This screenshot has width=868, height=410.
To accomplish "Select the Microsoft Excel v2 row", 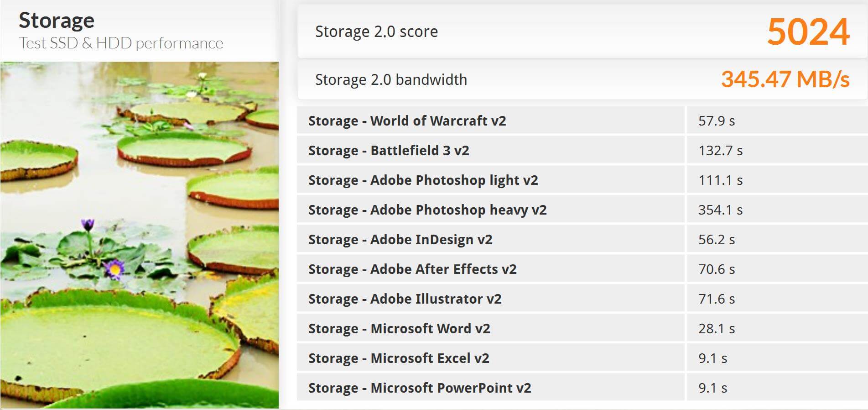I will pyautogui.click(x=399, y=358).
